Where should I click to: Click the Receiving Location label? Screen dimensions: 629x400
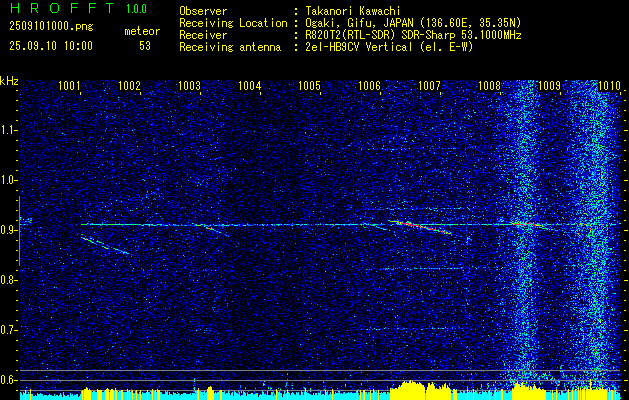pos(233,23)
